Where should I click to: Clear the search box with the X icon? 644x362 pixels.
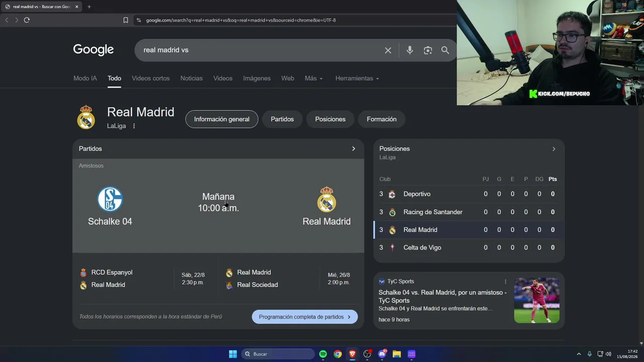(x=388, y=50)
